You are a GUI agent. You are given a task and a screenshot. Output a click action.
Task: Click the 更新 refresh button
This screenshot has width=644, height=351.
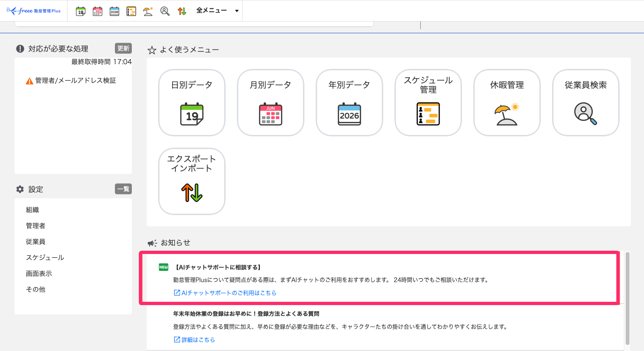click(x=123, y=48)
